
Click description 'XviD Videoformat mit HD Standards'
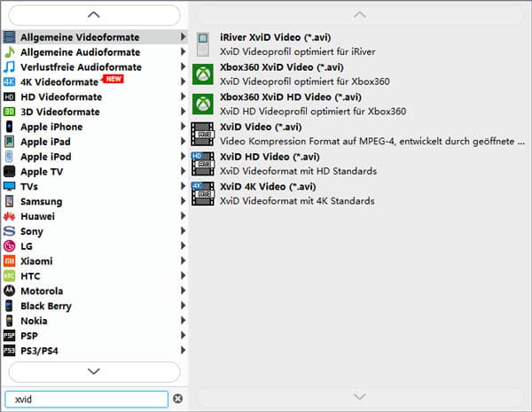[298, 171]
